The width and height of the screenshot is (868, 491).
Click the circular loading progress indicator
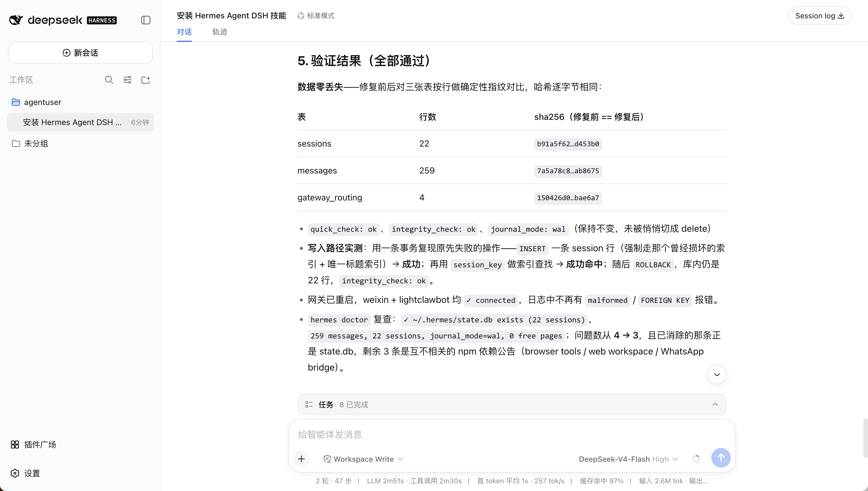696,459
